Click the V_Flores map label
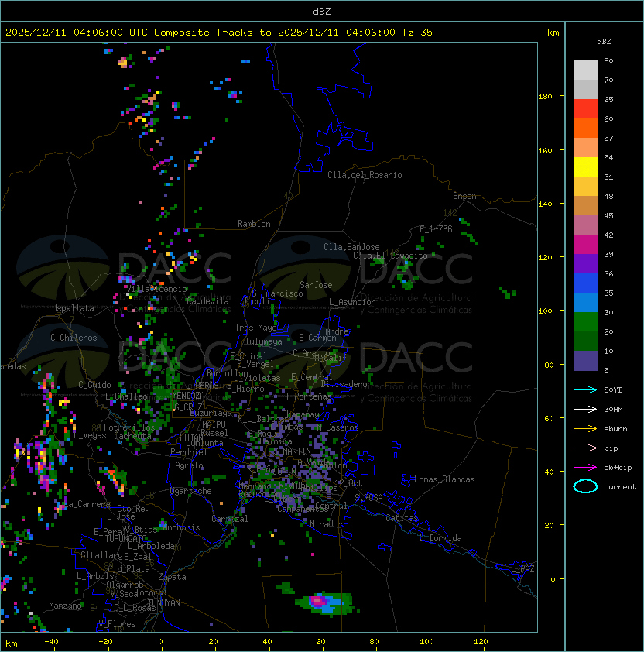 [x=117, y=624]
